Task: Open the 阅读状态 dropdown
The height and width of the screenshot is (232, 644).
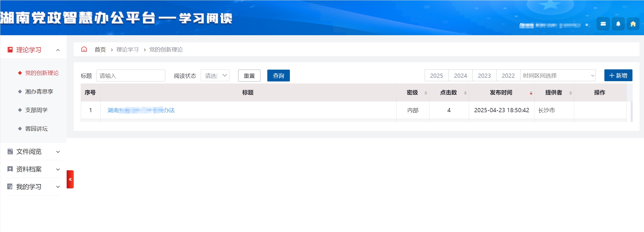Action: (215, 76)
